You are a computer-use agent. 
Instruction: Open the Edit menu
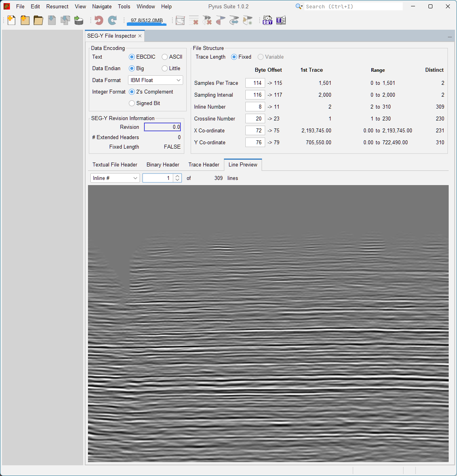(35, 6)
